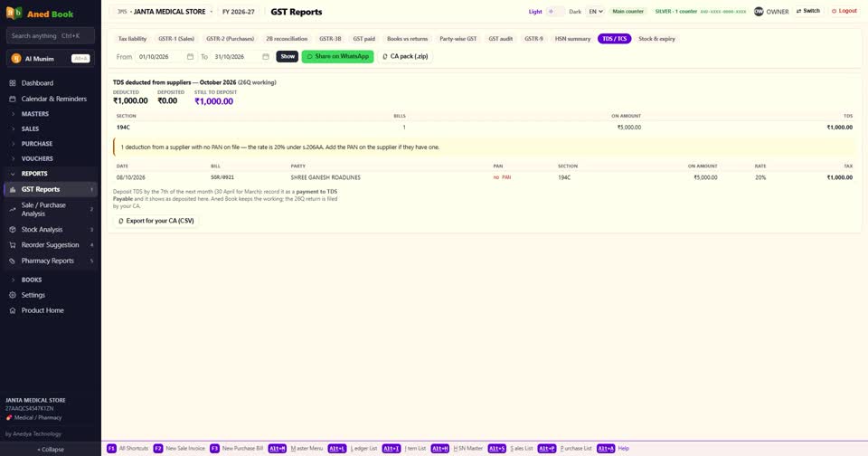The image size is (868, 456).
Task: Click bill number S0R/0921
Action: click(222, 178)
